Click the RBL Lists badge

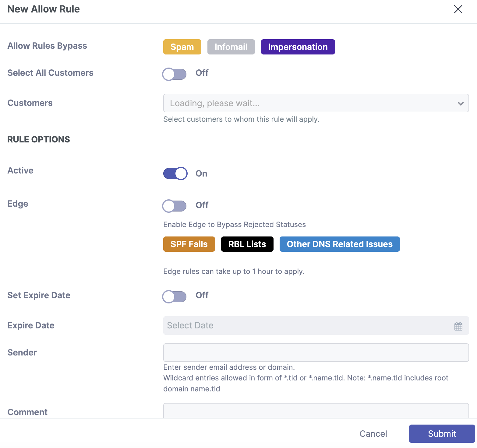[247, 244]
